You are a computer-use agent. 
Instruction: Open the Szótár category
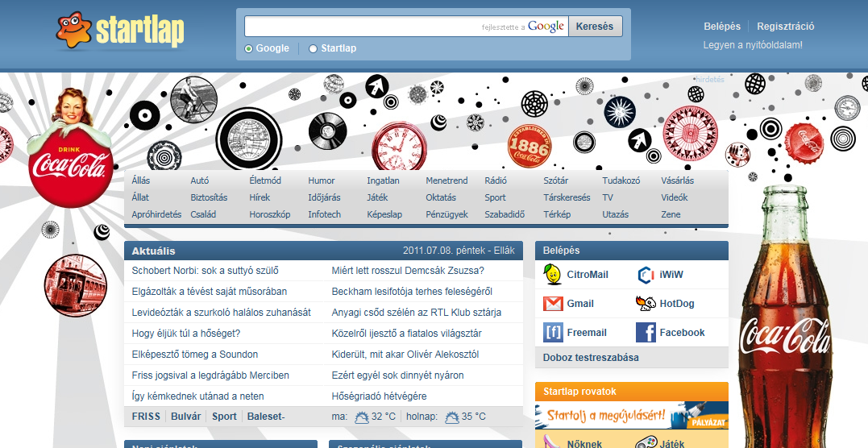point(556,180)
